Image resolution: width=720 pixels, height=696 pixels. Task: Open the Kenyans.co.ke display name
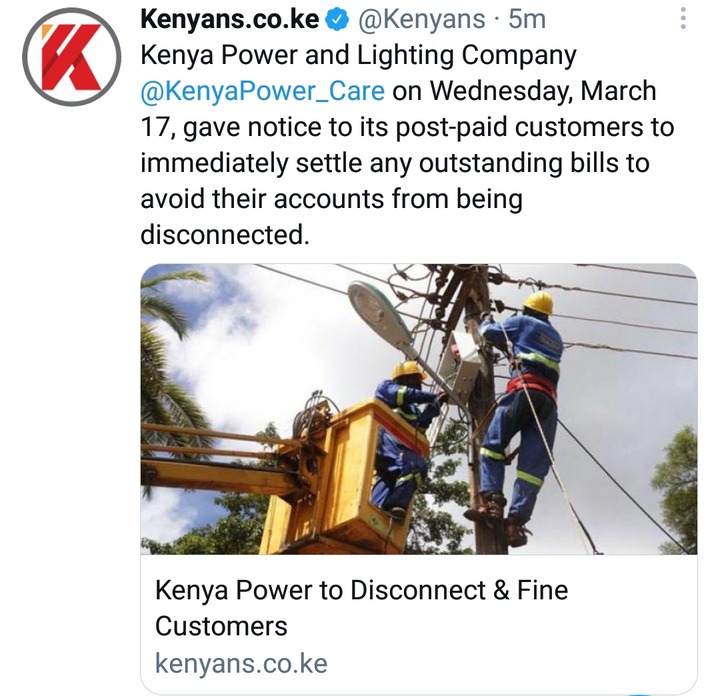(229, 19)
